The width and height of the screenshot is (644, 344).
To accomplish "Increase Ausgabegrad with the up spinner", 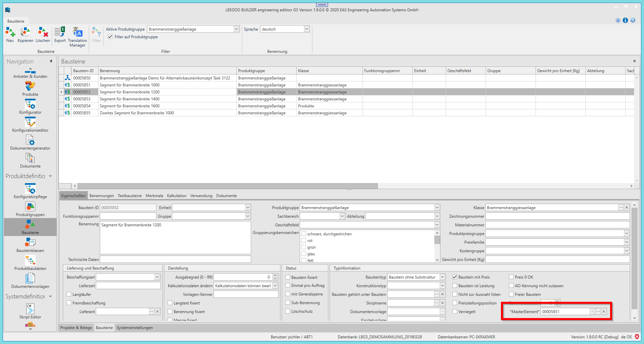I will pyautogui.click(x=275, y=276).
